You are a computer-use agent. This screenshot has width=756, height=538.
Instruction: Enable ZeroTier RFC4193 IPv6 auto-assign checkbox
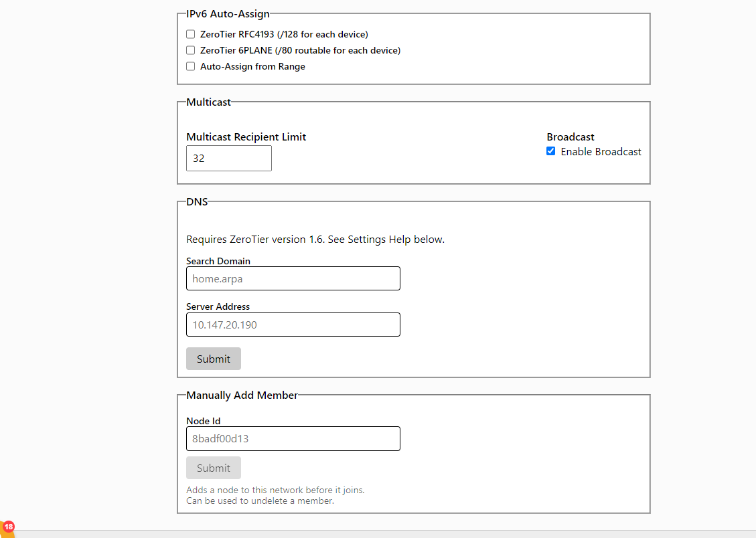[191, 34]
